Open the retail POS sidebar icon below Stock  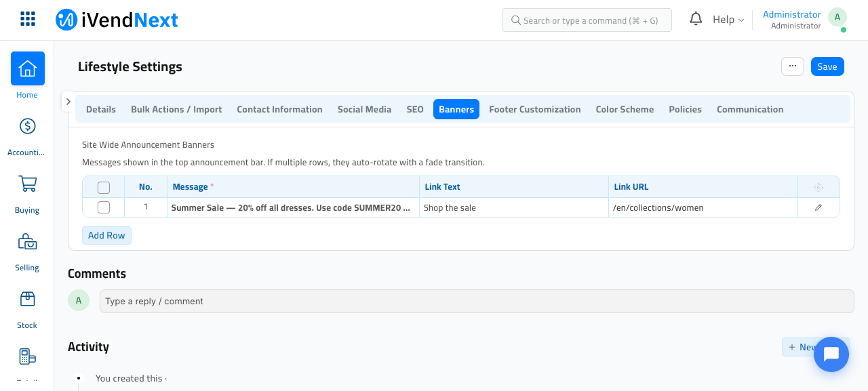tap(27, 356)
